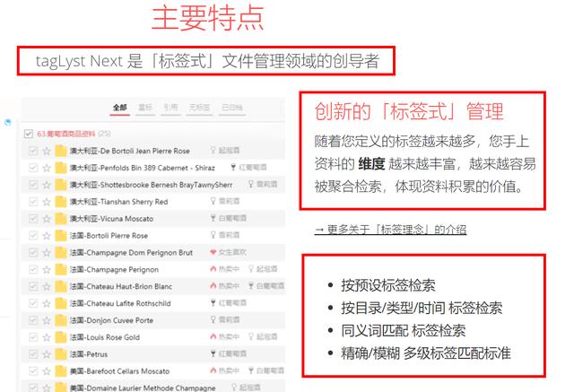574x392 pixels.
Task: Click the 女生喜欢 heart tag icon
Action: (213, 253)
